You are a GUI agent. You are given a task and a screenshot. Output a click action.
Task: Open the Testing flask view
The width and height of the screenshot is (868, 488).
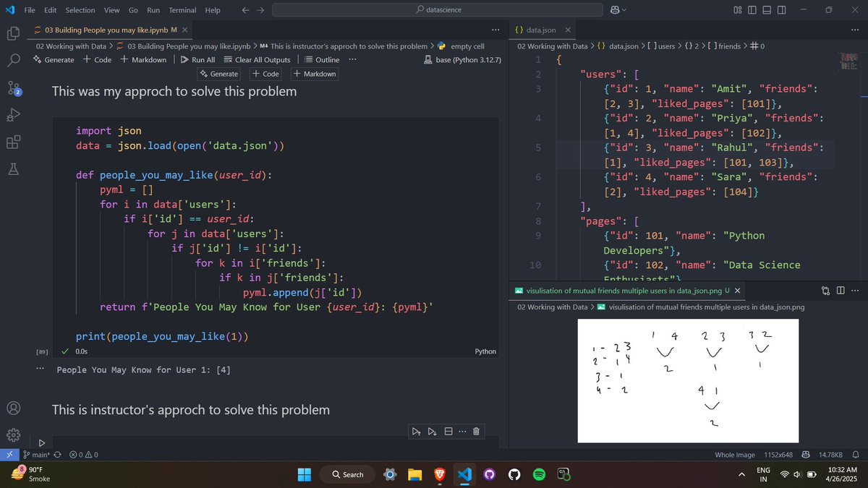[x=13, y=170]
